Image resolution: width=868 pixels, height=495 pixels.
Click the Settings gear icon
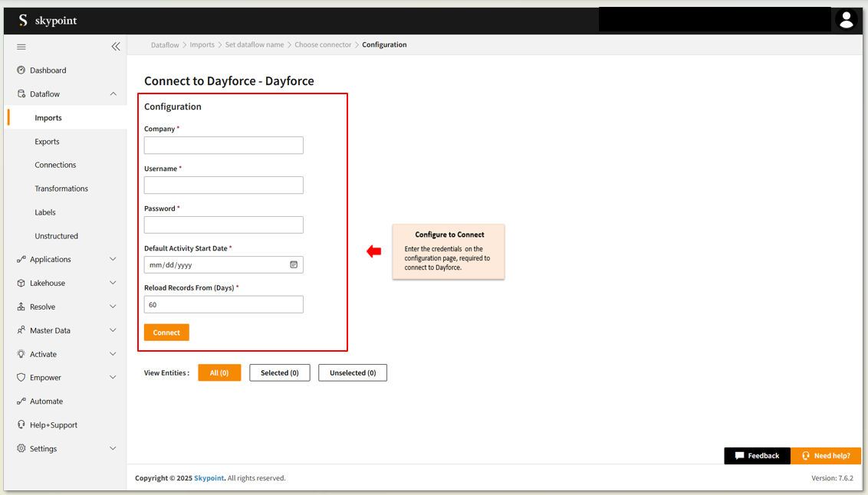tap(21, 448)
